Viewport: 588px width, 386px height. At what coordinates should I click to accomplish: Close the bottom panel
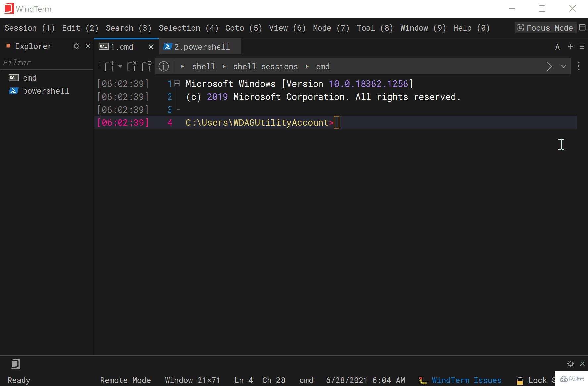[x=582, y=364]
